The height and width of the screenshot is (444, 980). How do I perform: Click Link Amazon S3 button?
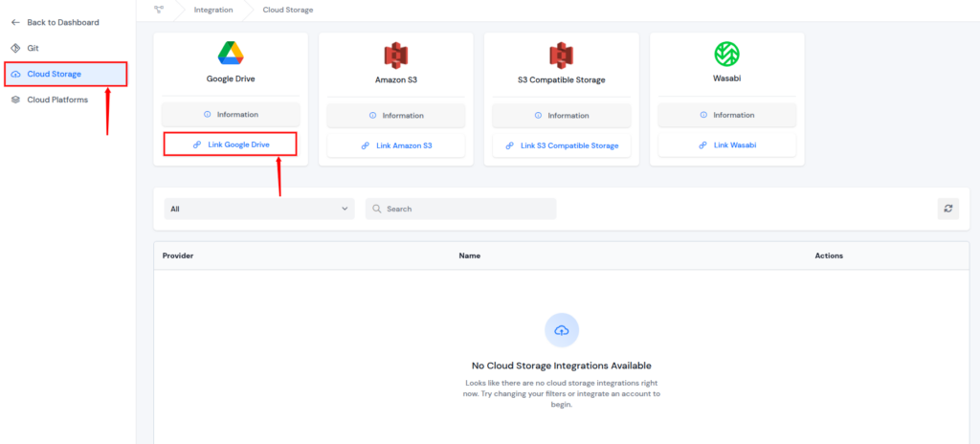[396, 145]
